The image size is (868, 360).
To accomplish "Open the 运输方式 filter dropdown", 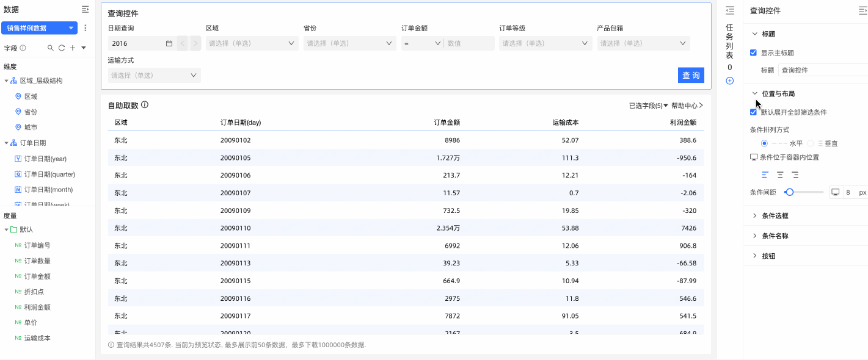I will click(154, 75).
